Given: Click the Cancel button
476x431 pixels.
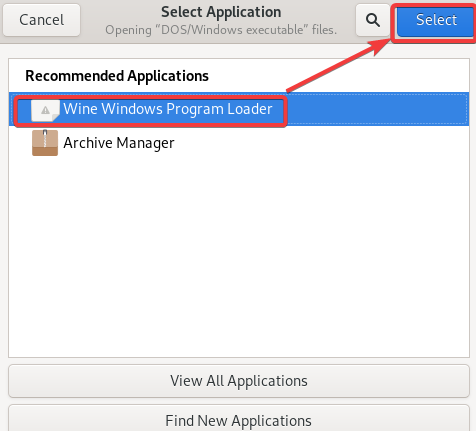Looking at the screenshot, I should (x=42, y=20).
